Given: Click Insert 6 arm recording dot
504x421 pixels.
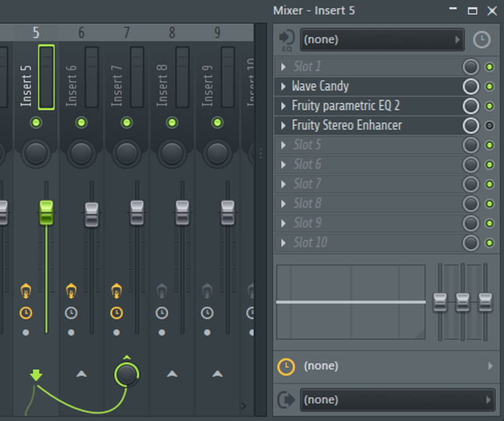Looking at the screenshot, I should click(71, 332).
